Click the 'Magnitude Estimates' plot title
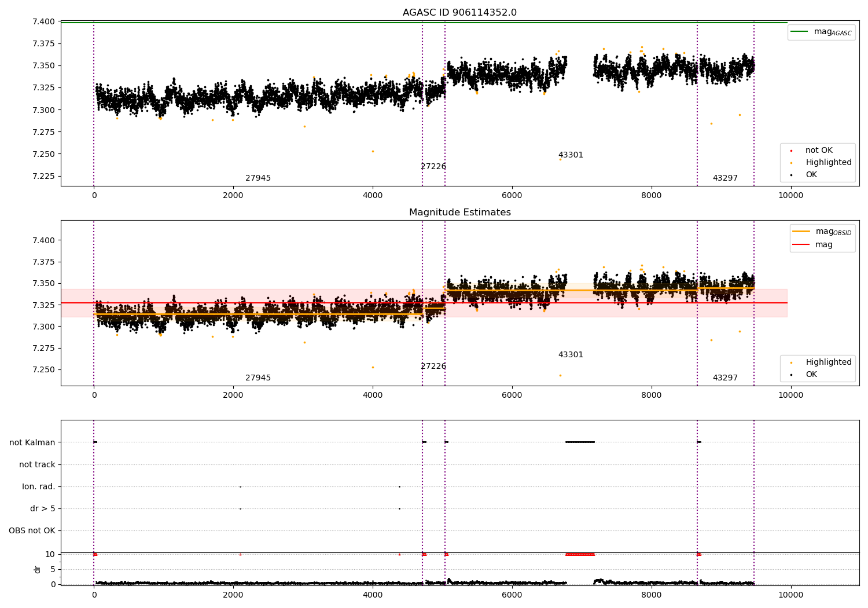Screen dimensions: 868x608 [459, 213]
